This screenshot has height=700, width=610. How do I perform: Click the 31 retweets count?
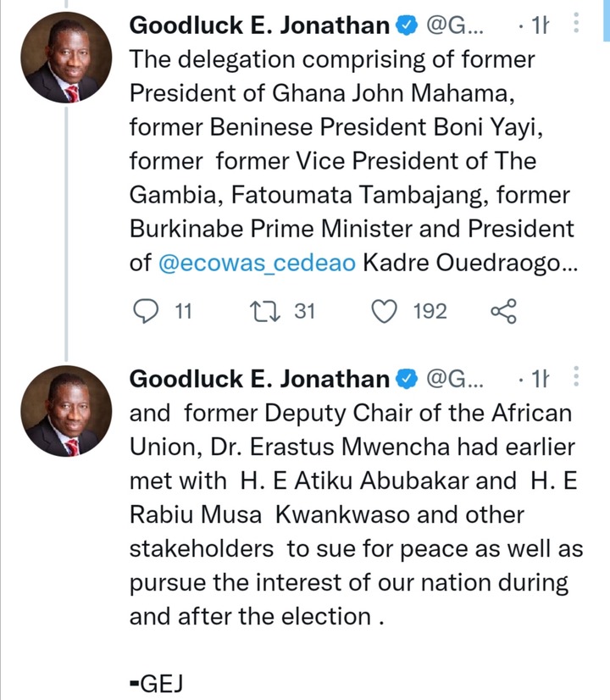(305, 311)
